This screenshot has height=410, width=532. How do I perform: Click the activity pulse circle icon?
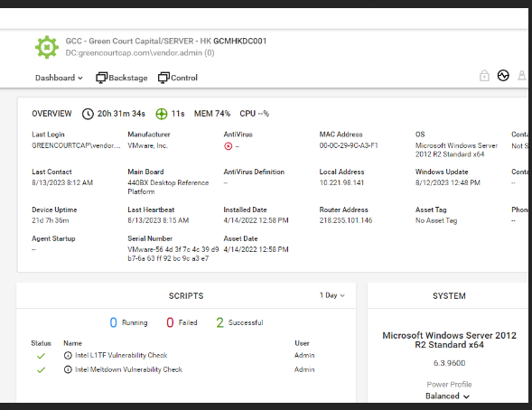click(503, 75)
